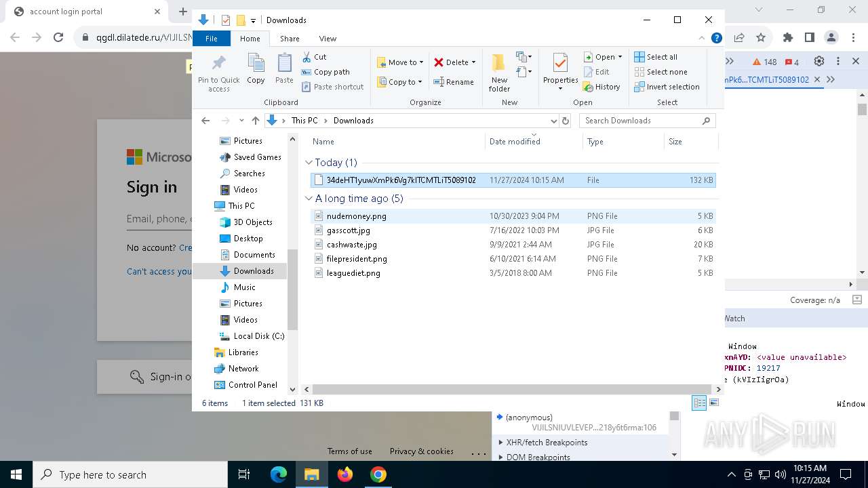
Task: Collapse the Today group
Action: [309, 163]
